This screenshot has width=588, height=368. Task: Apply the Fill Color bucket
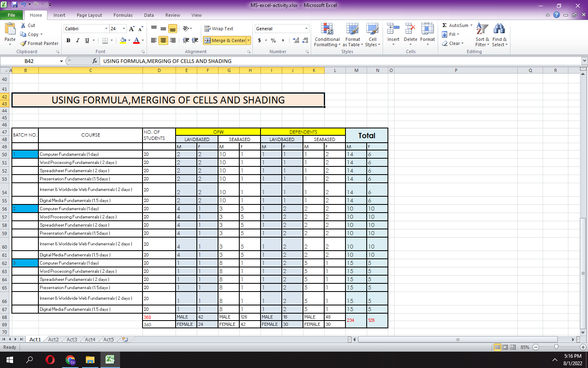123,40
